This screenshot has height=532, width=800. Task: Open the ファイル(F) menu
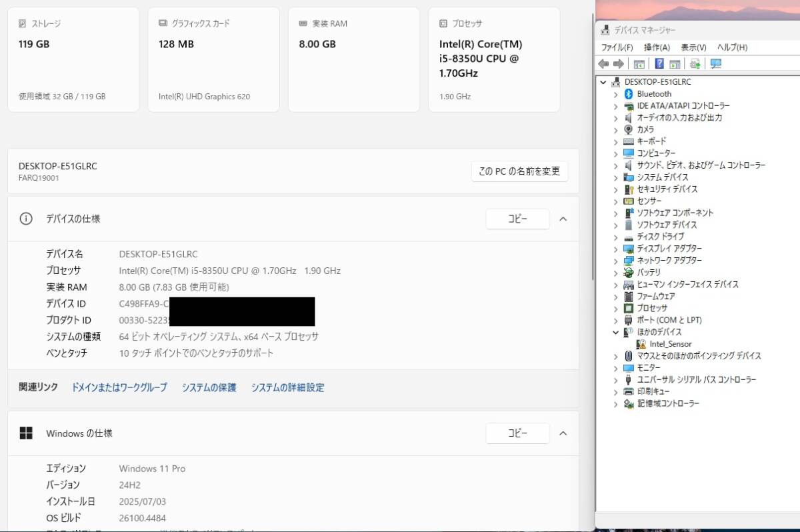(x=617, y=47)
